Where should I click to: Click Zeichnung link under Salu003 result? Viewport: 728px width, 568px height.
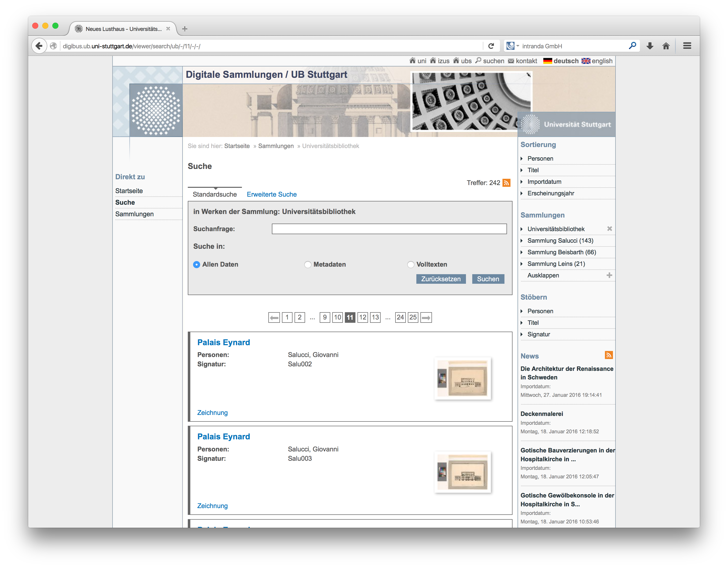(x=212, y=506)
